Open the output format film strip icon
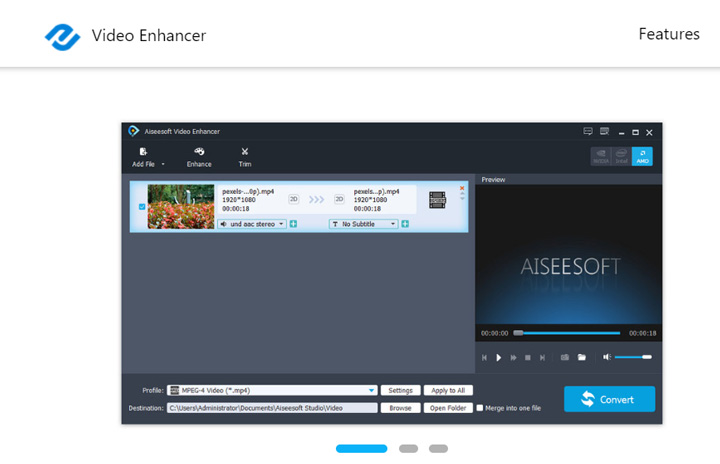This screenshot has width=720, height=464. coord(437,200)
